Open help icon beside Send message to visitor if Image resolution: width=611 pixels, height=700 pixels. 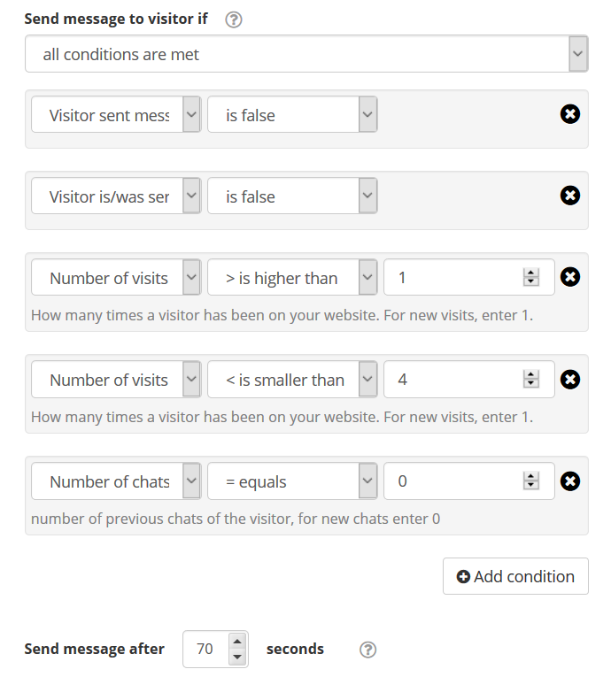coord(234,19)
